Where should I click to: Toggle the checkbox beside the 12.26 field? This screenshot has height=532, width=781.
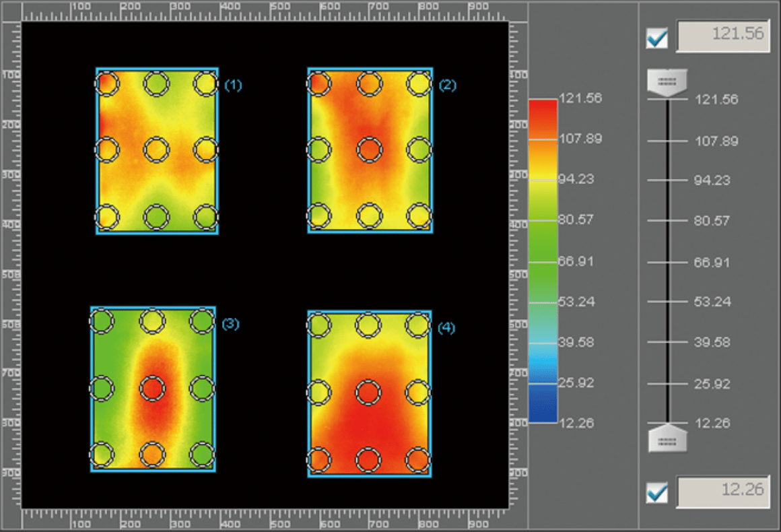[656, 493]
